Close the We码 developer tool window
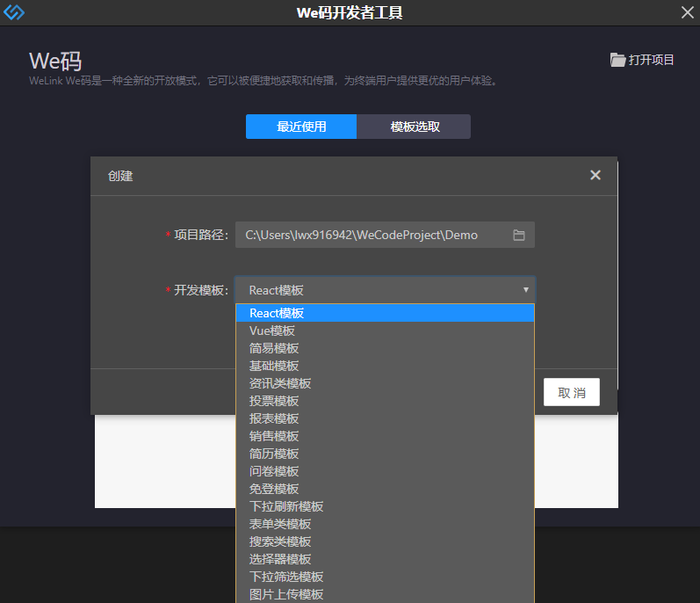This screenshot has height=603, width=700. 688,12
